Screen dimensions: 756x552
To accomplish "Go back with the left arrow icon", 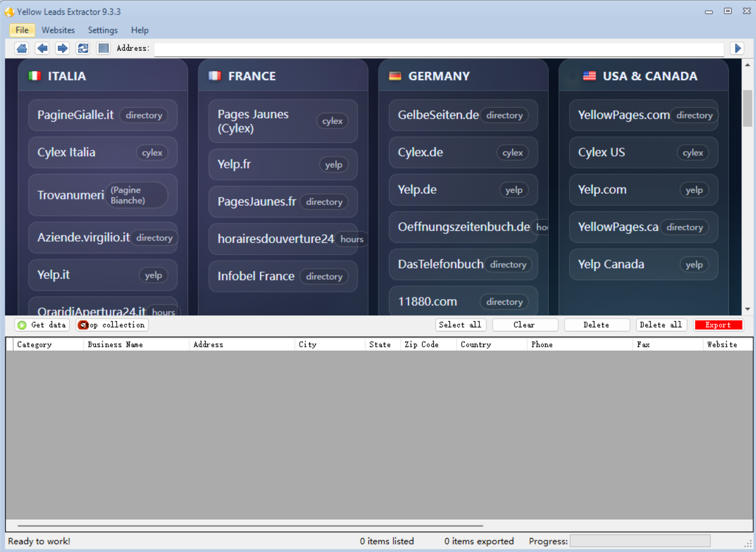I will [x=42, y=48].
